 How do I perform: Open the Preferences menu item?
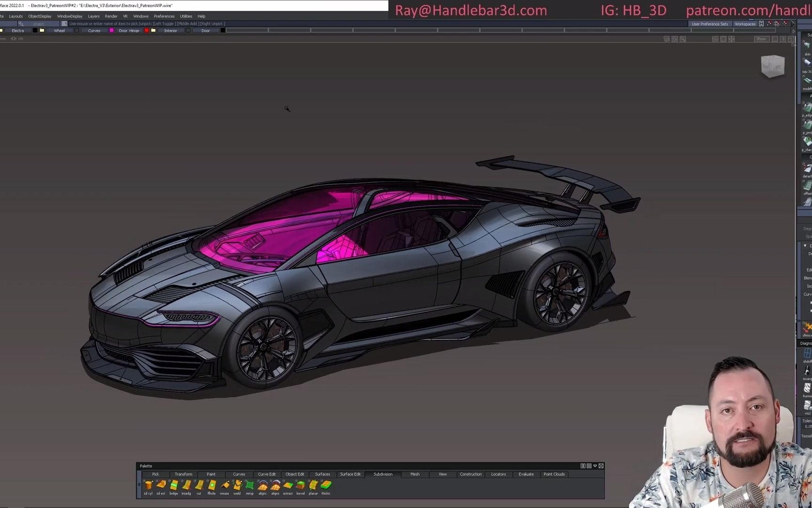164,16
